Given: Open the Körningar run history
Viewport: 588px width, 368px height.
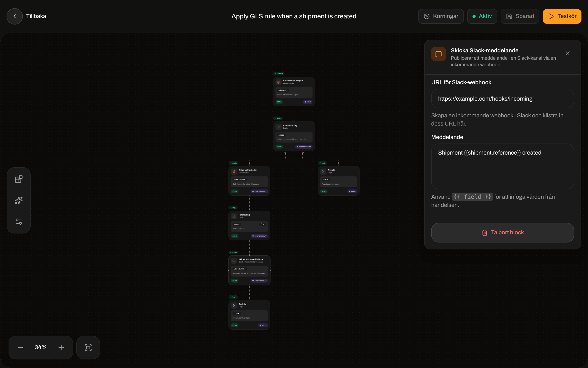Looking at the screenshot, I should [441, 16].
